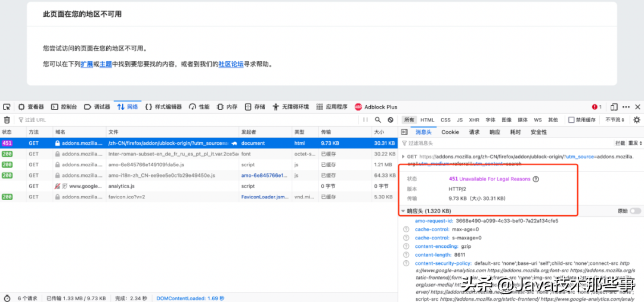The height and width of the screenshot is (302, 644).
Task: Open the 样式编辑器 style editor panel
Action: tap(163, 107)
